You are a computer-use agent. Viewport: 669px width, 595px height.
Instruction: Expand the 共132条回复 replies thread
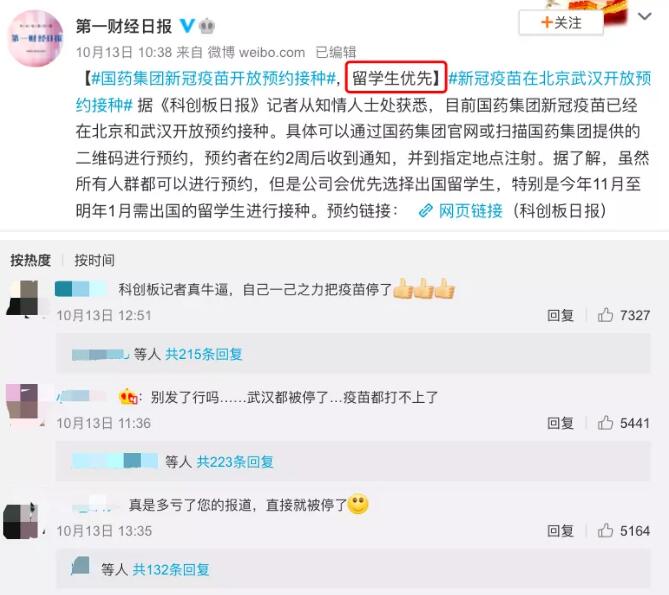point(171,569)
